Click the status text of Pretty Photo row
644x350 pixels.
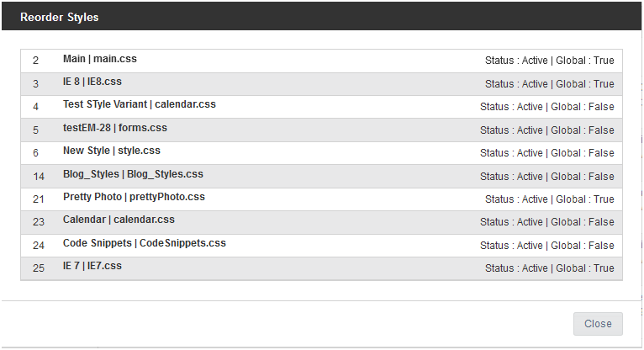tap(549, 199)
